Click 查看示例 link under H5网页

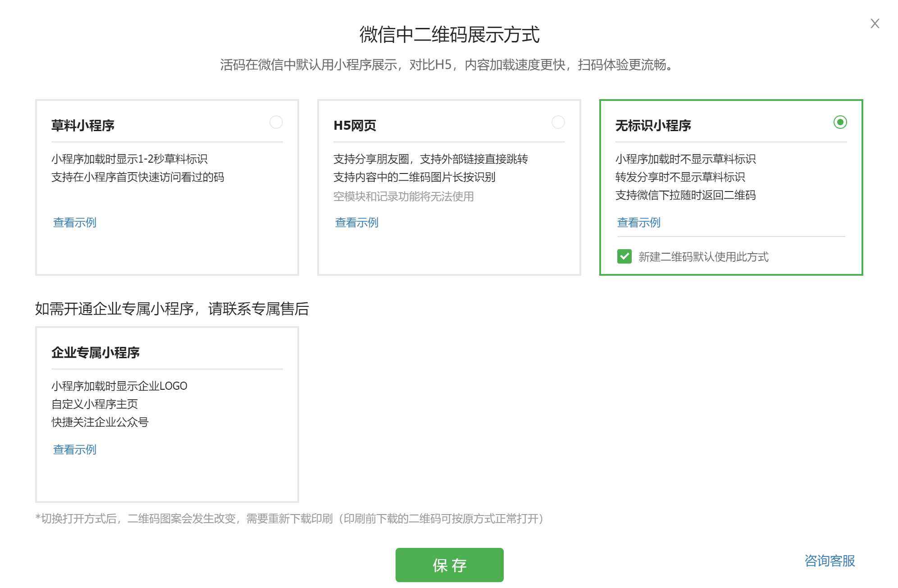point(357,223)
